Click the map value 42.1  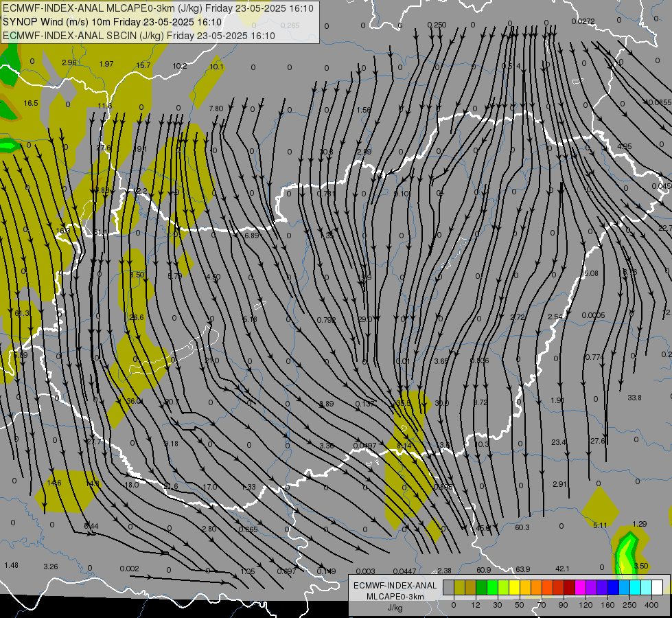pyautogui.click(x=562, y=569)
